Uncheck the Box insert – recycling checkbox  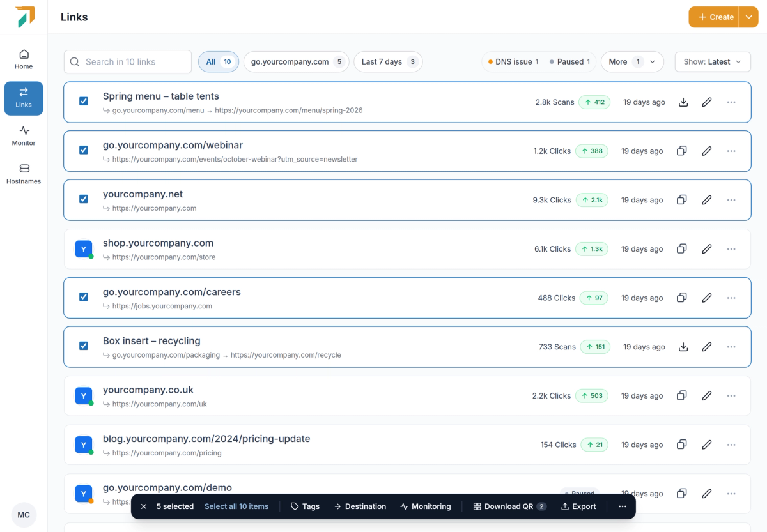[84, 346]
